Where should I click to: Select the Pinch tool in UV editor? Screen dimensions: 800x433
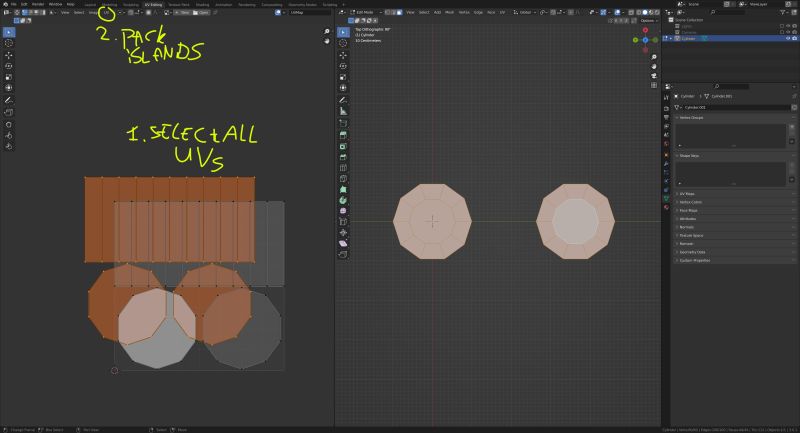(x=9, y=146)
